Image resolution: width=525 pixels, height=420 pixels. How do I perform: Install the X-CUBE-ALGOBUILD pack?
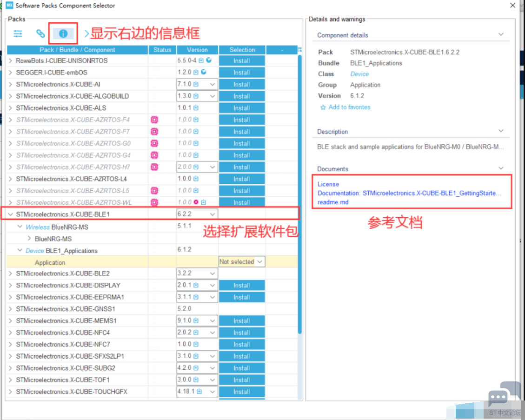(x=242, y=96)
